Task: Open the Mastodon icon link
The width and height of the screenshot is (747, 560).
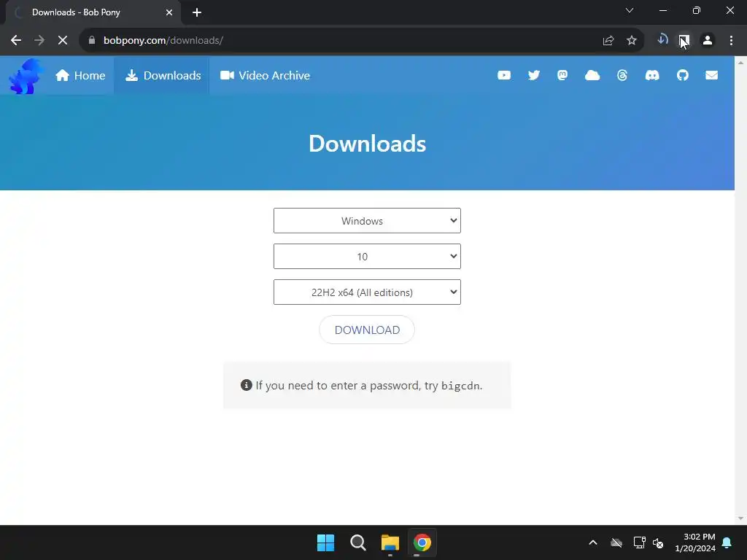Action: coord(562,75)
